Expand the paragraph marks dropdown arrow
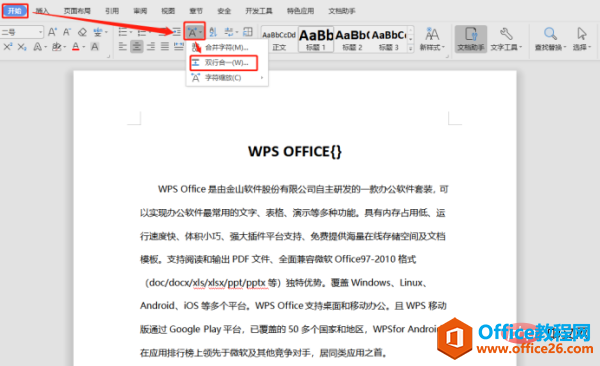Viewport: 600px width, 366px height. pos(237,32)
